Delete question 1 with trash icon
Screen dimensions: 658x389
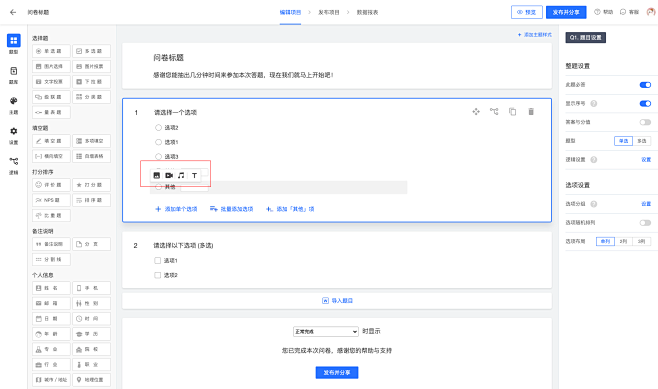531,112
